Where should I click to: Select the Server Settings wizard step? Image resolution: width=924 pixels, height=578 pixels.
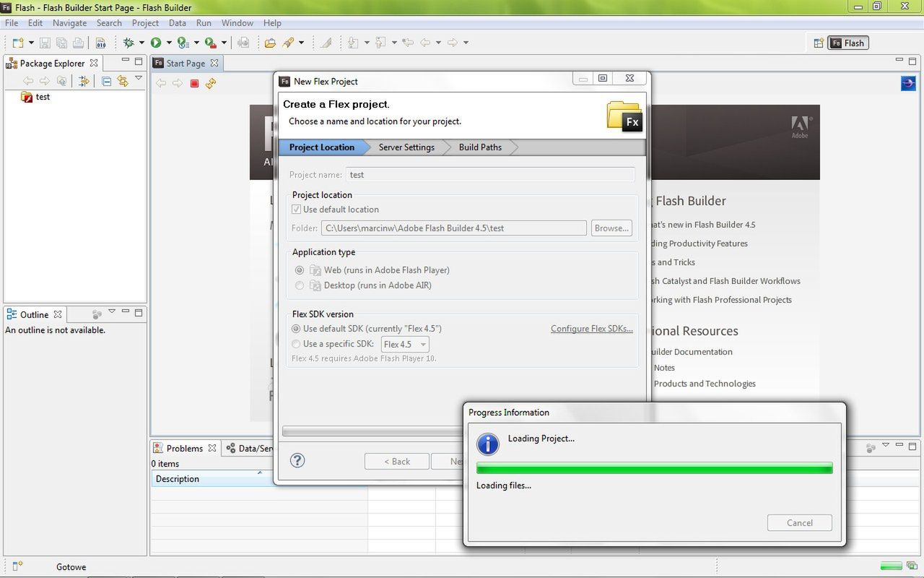406,147
